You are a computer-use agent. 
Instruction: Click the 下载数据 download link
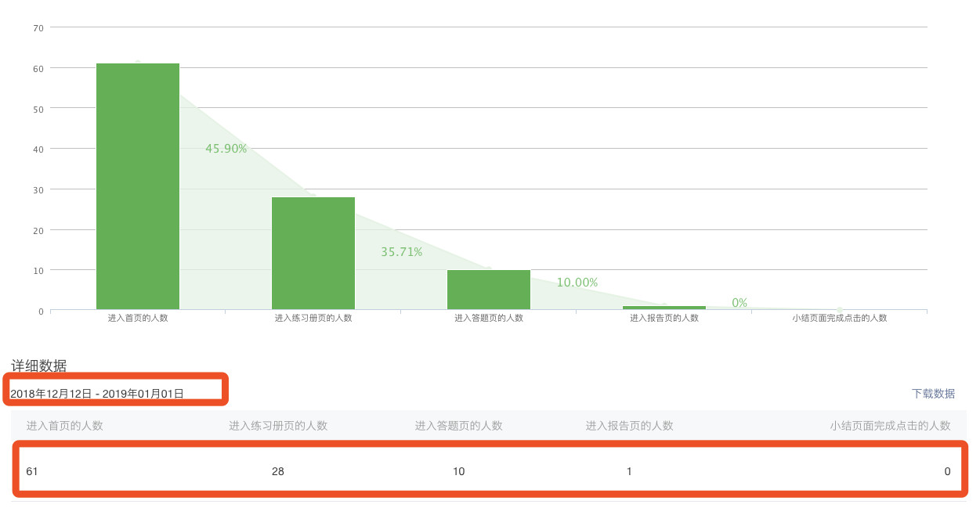[x=933, y=394]
